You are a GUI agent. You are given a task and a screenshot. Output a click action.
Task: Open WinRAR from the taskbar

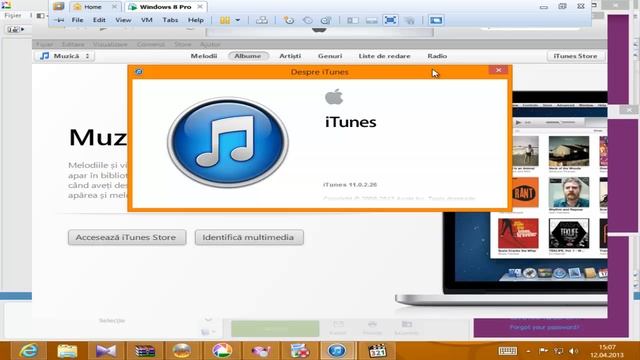point(145,351)
